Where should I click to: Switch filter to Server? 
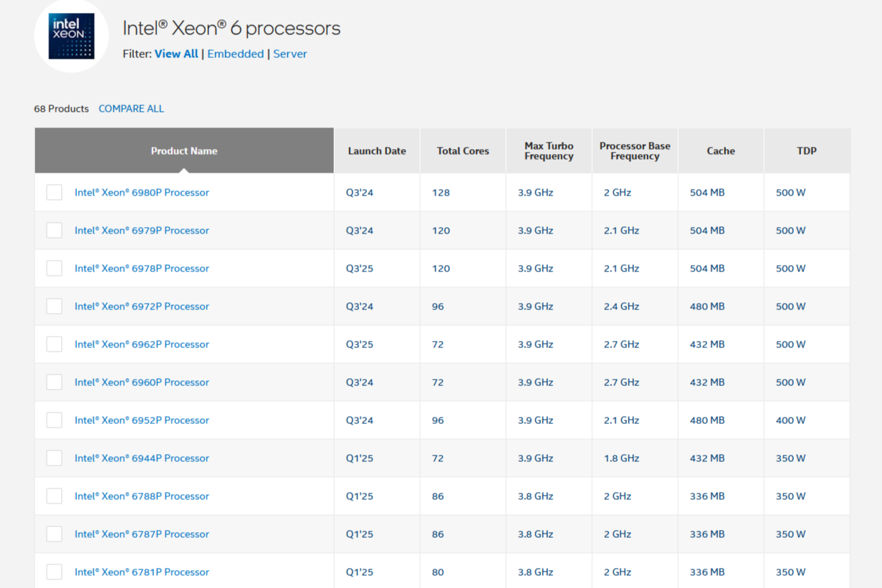click(x=290, y=54)
